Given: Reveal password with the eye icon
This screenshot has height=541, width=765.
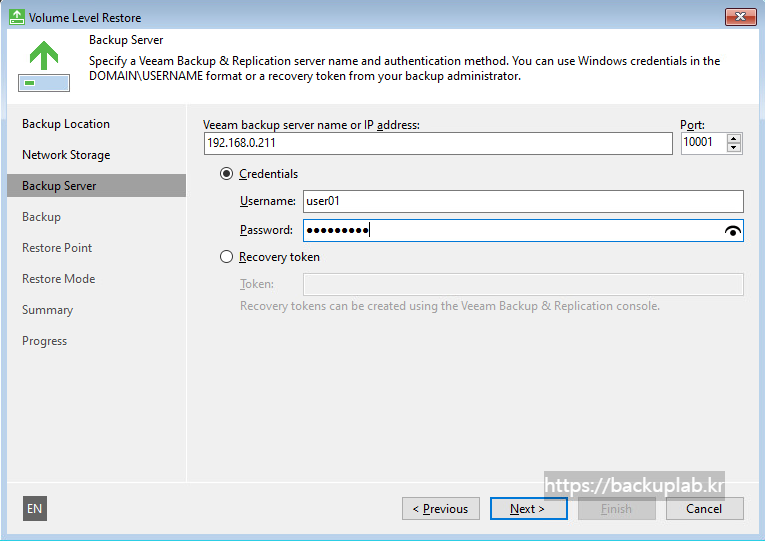Looking at the screenshot, I should [x=732, y=231].
